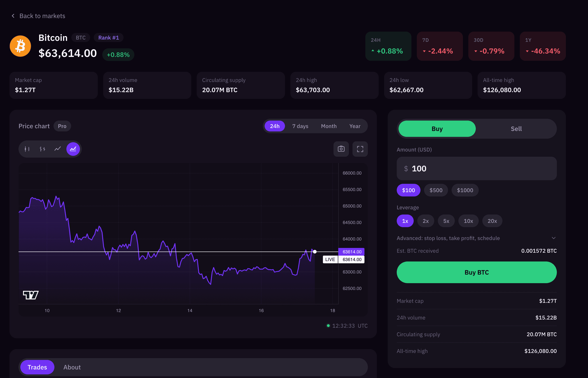This screenshot has height=378, width=588.
Task: Click the Amount (USD) input field
Action: tap(477, 168)
